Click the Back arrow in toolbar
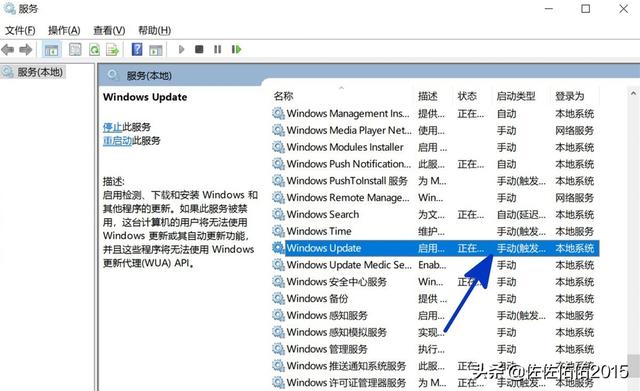The width and height of the screenshot is (640, 391). 8,50
